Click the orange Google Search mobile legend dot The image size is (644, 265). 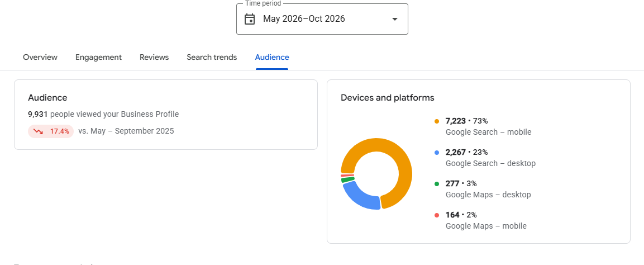tap(437, 121)
